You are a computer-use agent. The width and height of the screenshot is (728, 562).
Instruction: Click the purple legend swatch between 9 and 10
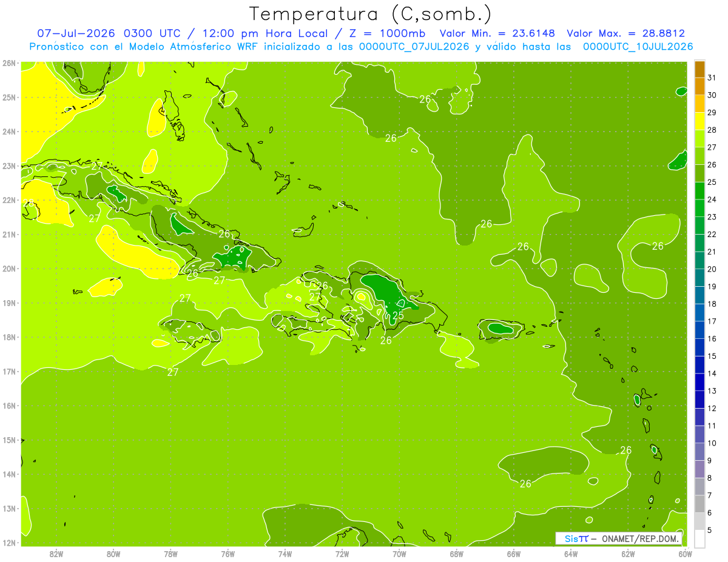click(x=699, y=451)
